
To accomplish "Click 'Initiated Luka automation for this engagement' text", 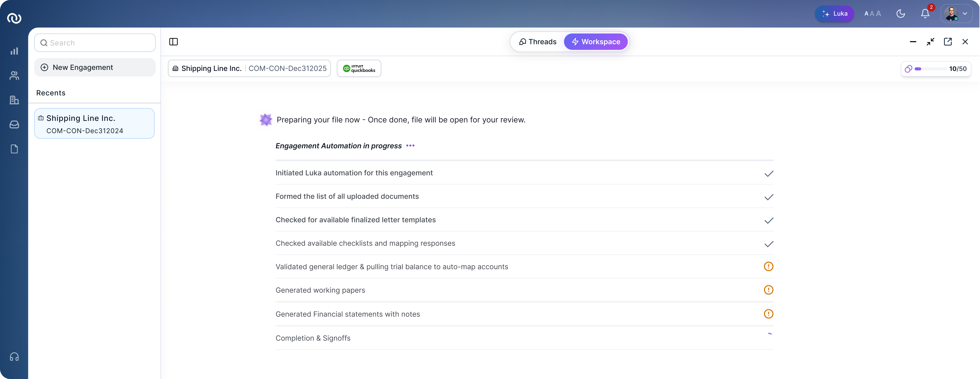I will tap(354, 173).
